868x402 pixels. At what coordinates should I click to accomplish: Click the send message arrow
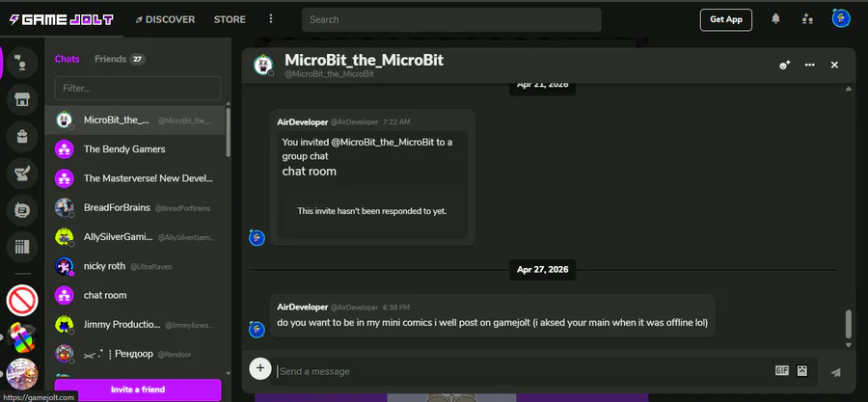836,372
